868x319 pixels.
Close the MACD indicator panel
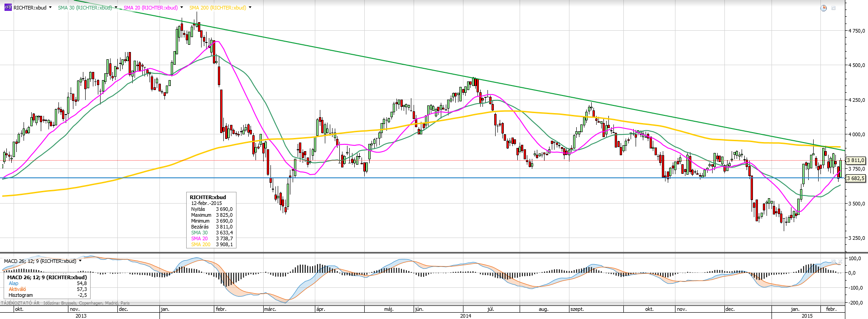pyautogui.click(x=840, y=262)
